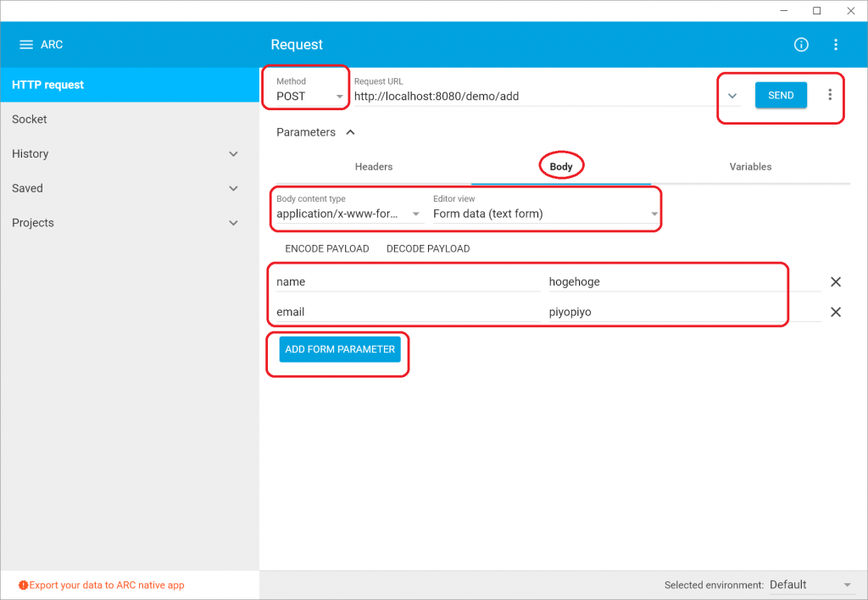Open the Editor view dropdown
868x600 pixels.
tap(545, 214)
